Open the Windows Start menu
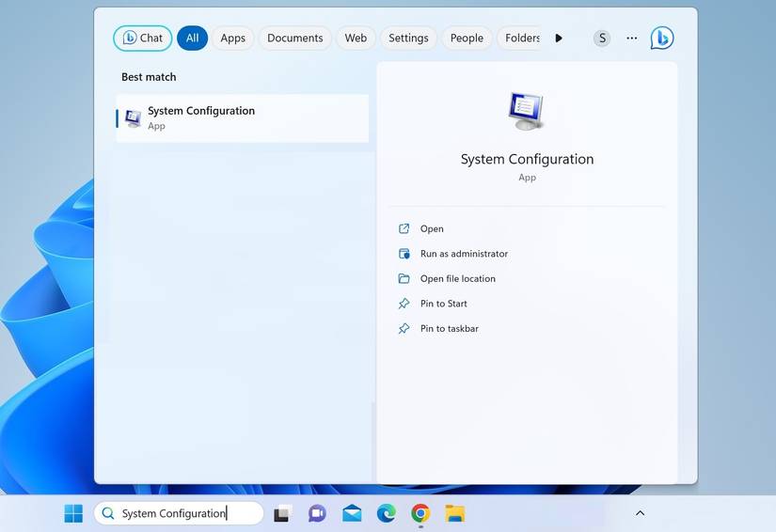Viewport: 776px width, 532px height. tap(73, 513)
